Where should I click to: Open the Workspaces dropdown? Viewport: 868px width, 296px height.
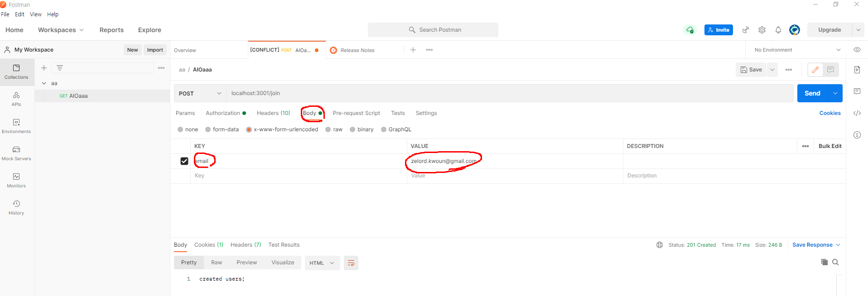(61, 30)
